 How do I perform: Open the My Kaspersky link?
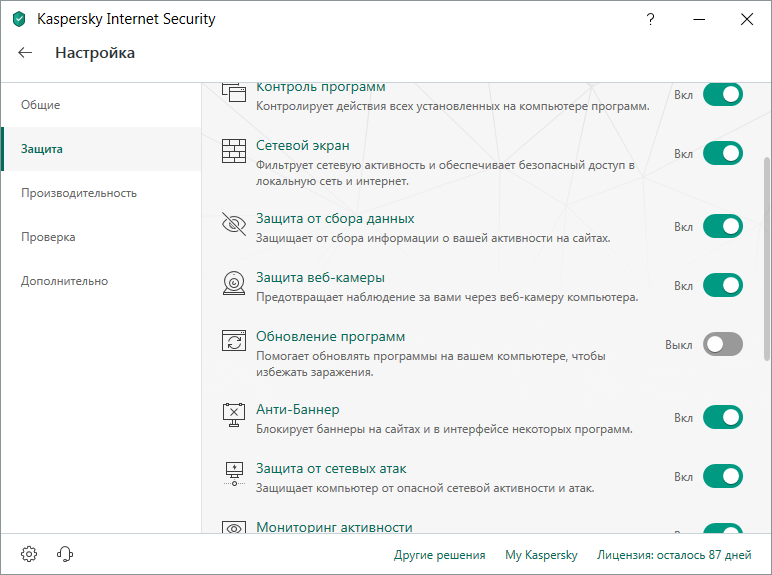[541, 555]
